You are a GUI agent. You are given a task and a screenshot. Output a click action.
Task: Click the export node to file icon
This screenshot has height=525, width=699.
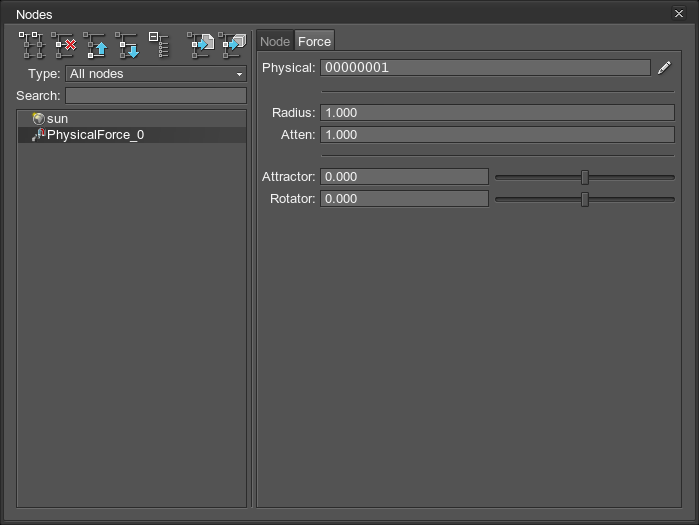[x=200, y=45]
